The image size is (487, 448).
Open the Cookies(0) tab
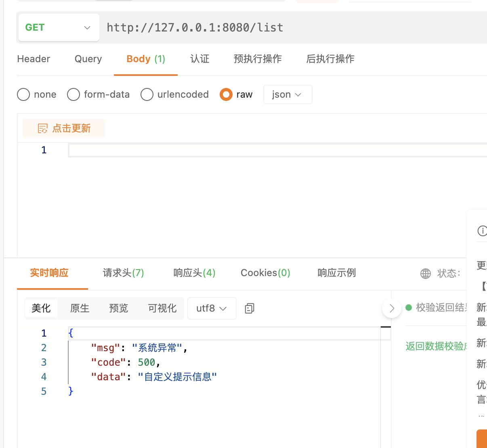click(265, 273)
